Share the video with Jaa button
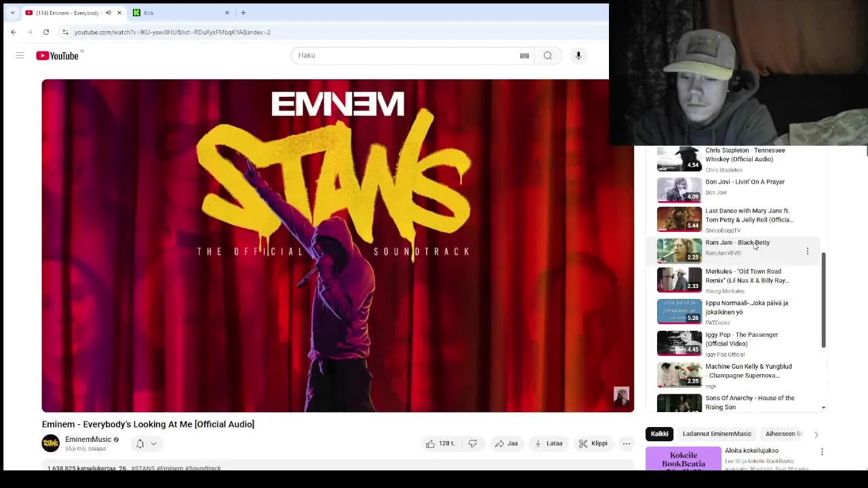 (506, 443)
